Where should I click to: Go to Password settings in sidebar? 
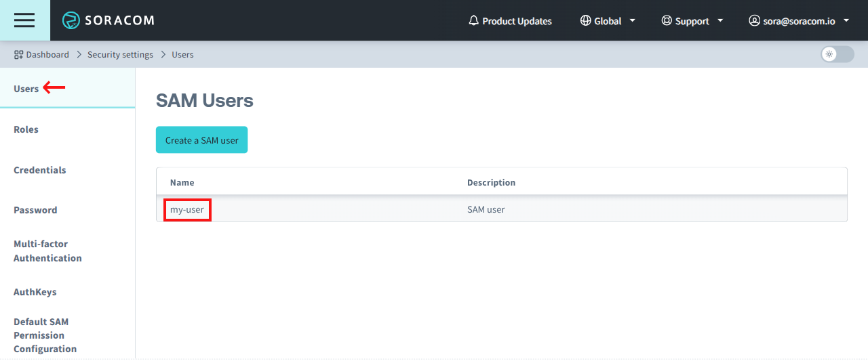35,210
